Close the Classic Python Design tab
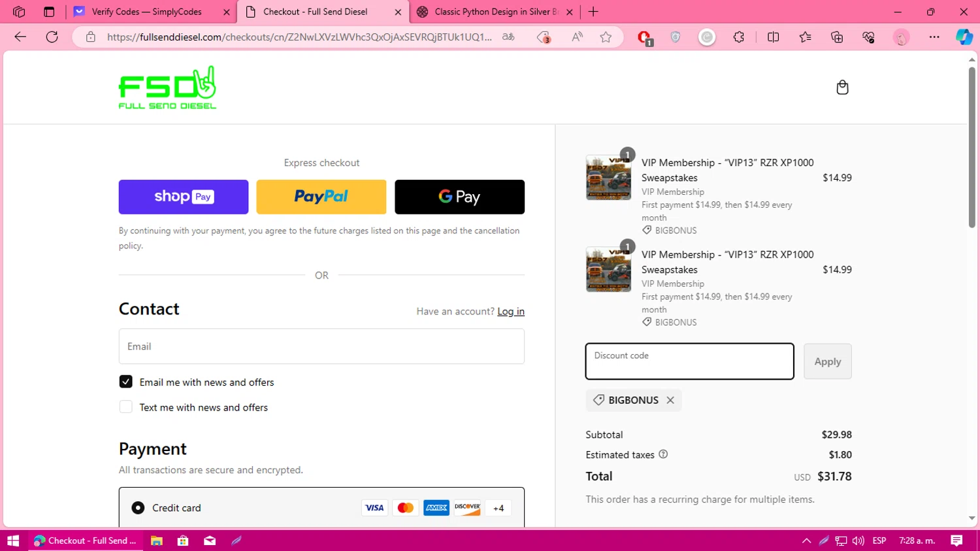 click(570, 12)
